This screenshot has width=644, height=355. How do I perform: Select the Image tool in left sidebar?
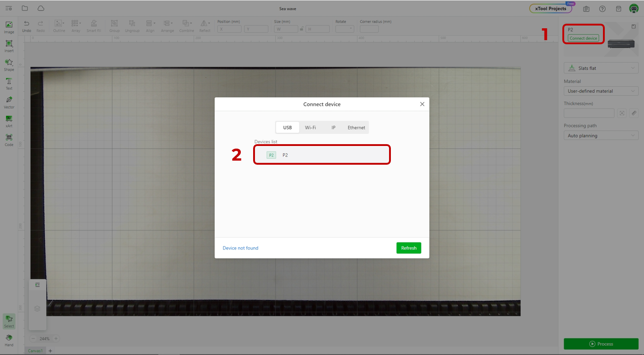(9, 27)
